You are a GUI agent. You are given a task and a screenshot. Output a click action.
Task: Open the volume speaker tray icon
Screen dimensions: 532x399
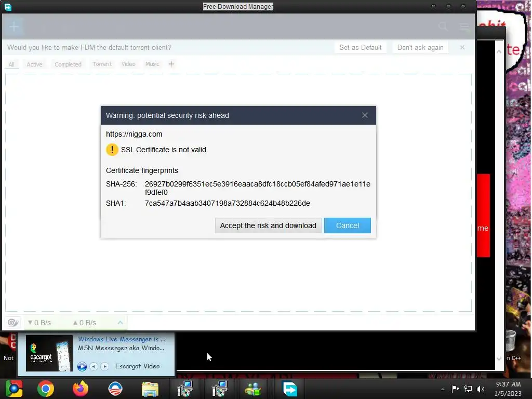[481, 389]
